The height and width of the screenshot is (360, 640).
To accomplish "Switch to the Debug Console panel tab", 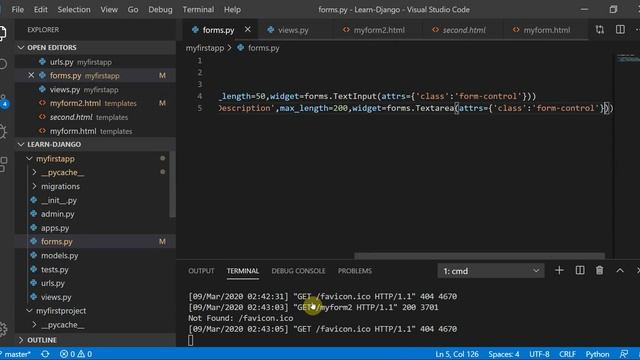I will click(x=298, y=271).
